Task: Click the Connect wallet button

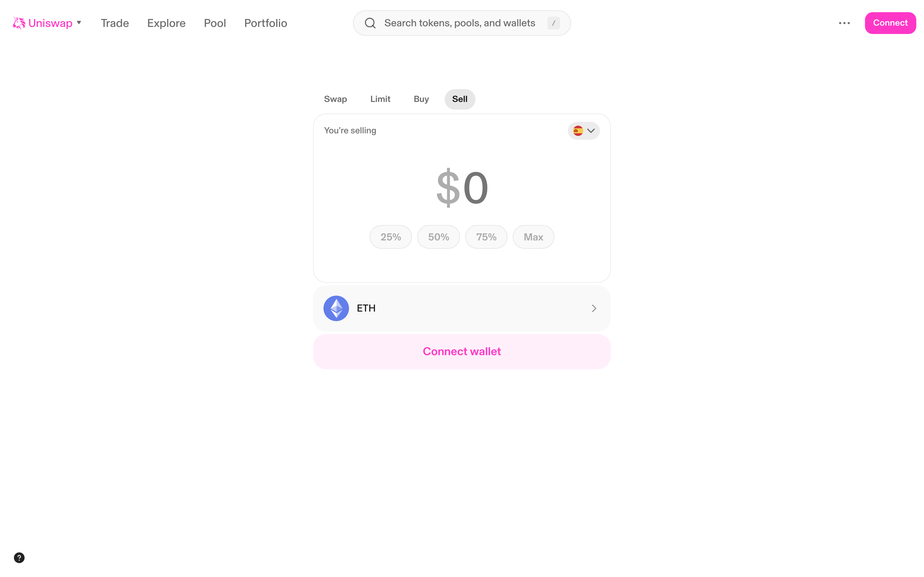Action: coord(462,351)
